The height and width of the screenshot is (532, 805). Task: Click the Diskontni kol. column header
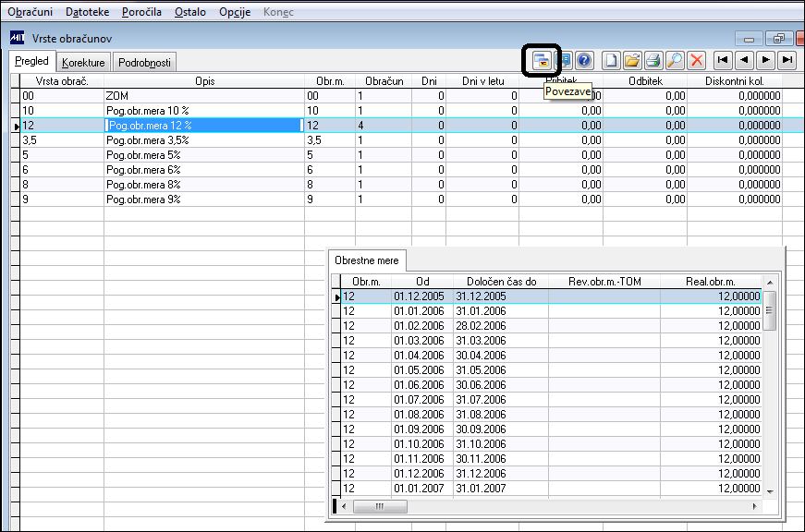coord(735,81)
